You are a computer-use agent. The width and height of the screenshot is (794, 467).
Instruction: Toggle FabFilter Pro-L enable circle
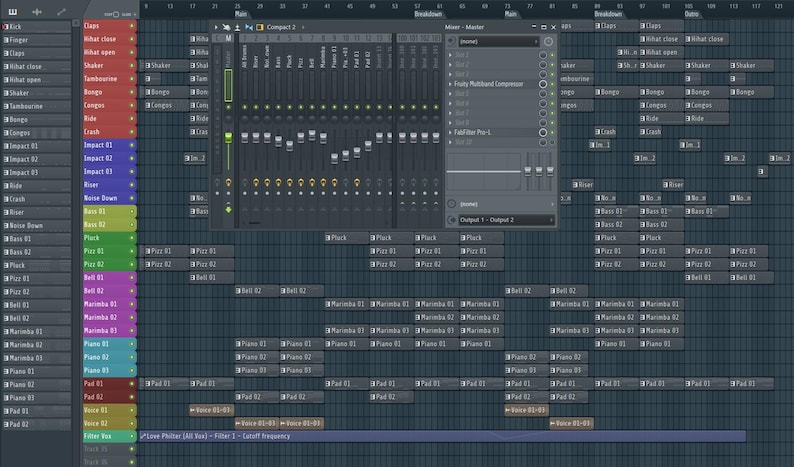pyautogui.click(x=543, y=132)
